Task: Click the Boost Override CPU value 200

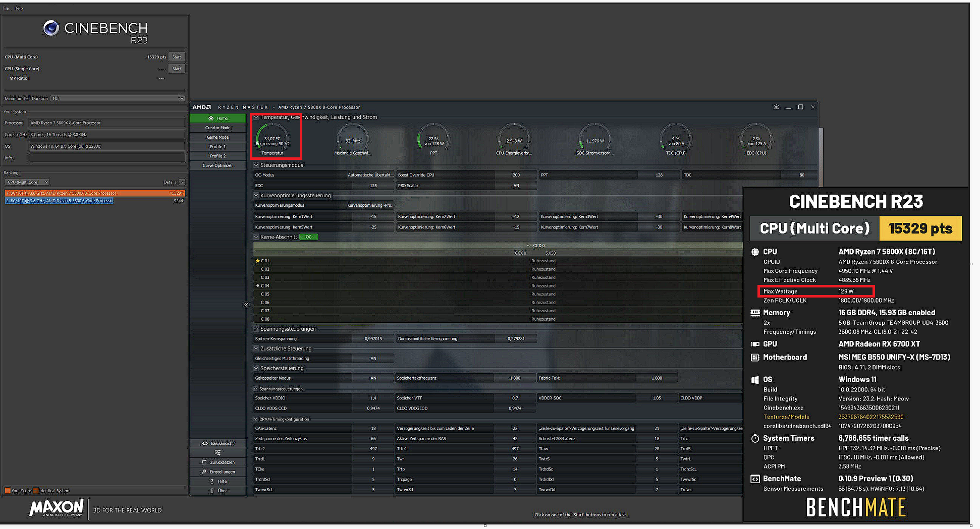Action: click(516, 175)
